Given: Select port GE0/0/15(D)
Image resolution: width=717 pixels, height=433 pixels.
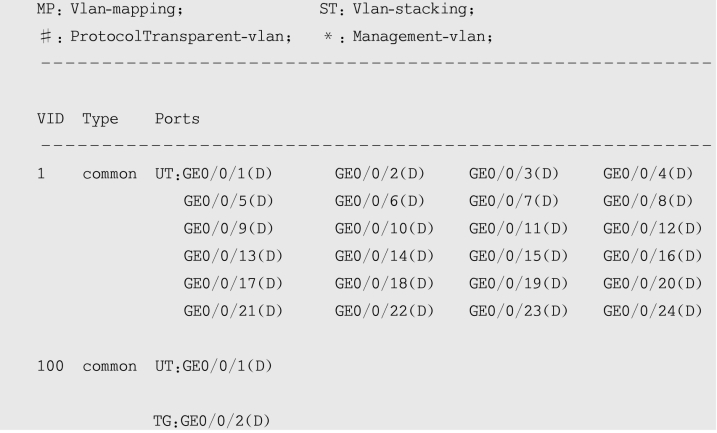Looking at the screenshot, I should (x=518, y=256).
